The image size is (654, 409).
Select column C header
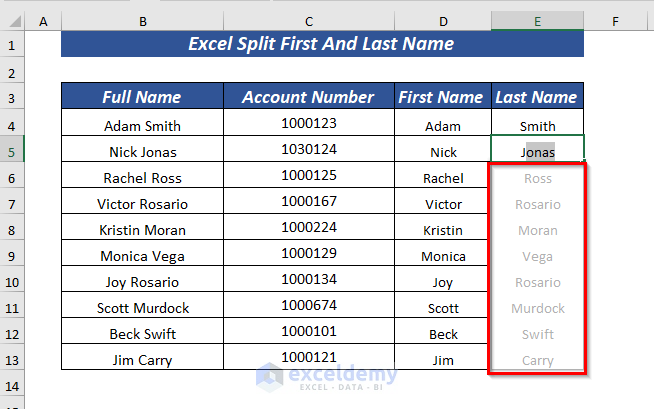[x=309, y=20]
